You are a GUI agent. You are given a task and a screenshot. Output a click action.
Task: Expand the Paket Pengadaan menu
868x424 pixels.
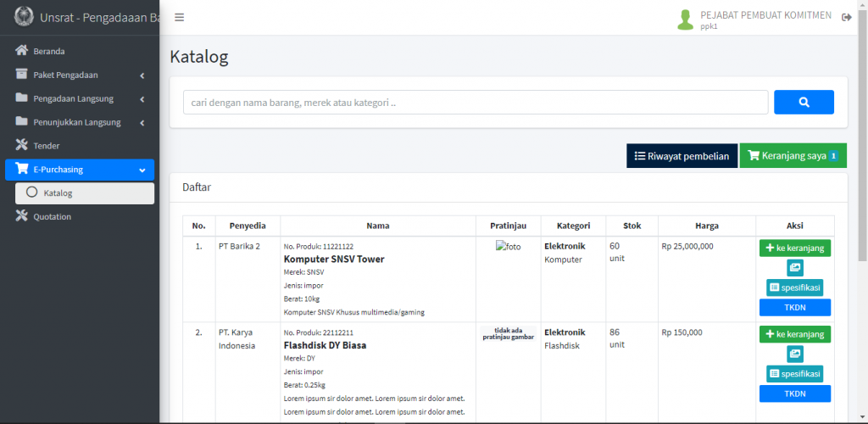[80, 75]
